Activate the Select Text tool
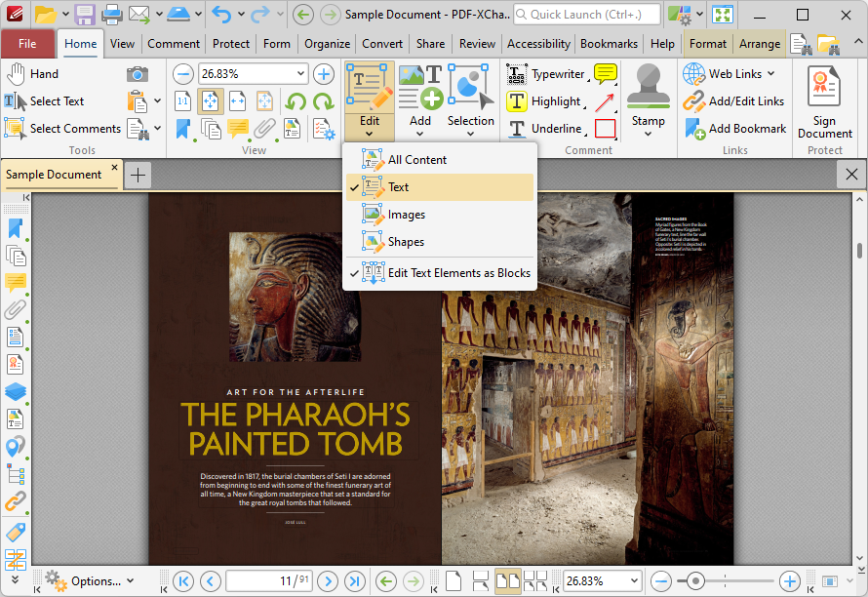Viewport: 868px width, 597px height. (x=44, y=101)
